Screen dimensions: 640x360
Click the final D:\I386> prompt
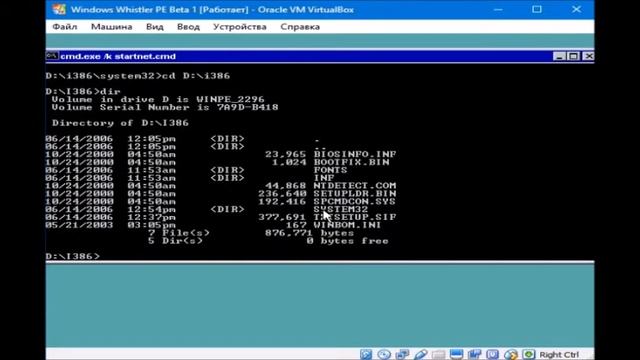pyautogui.click(x=73, y=256)
